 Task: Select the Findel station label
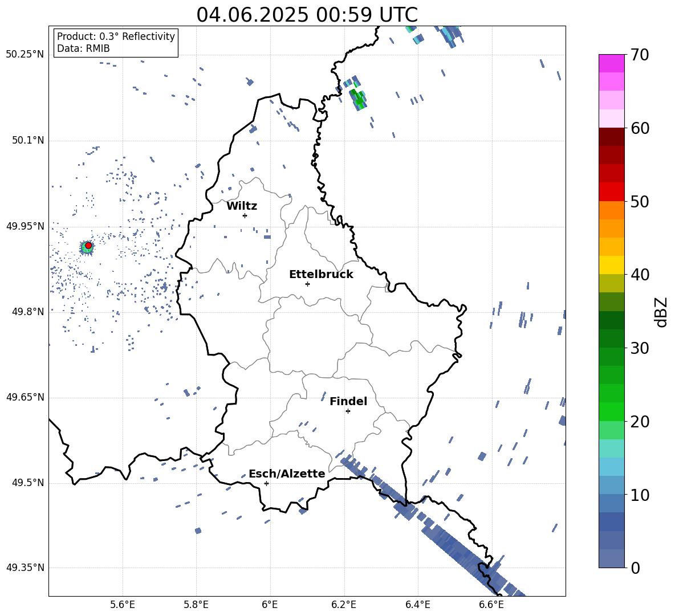click(x=348, y=402)
